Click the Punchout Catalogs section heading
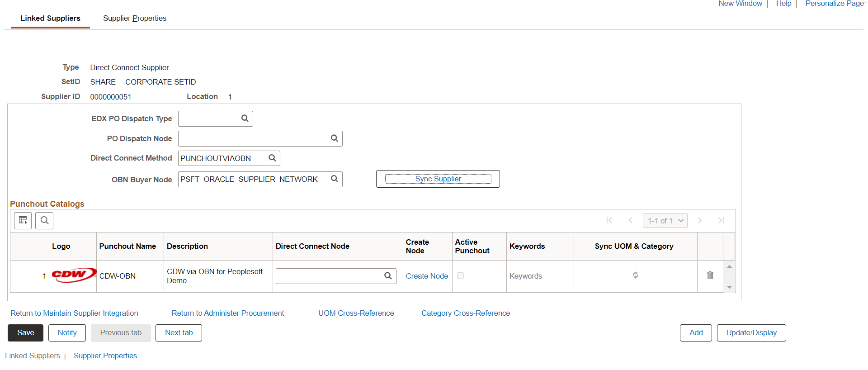The width and height of the screenshot is (868, 370). [47, 204]
